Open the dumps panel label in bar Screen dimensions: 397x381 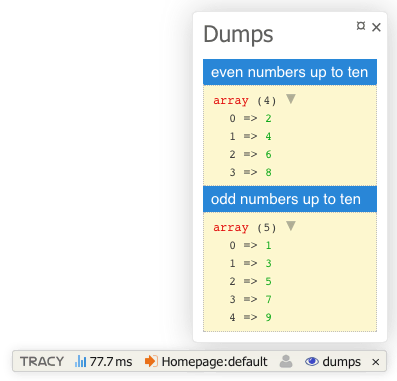[x=341, y=362]
